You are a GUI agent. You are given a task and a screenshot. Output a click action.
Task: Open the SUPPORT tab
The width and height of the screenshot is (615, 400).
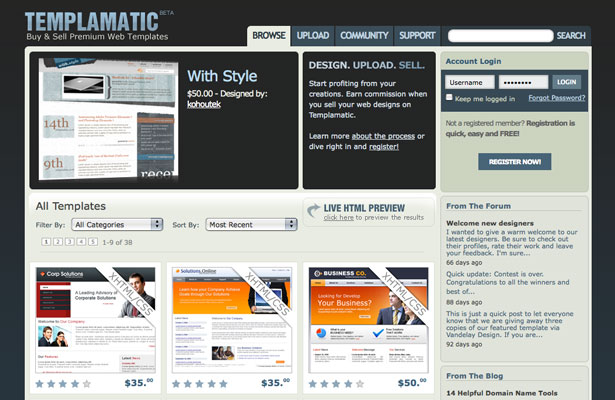(417, 36)
